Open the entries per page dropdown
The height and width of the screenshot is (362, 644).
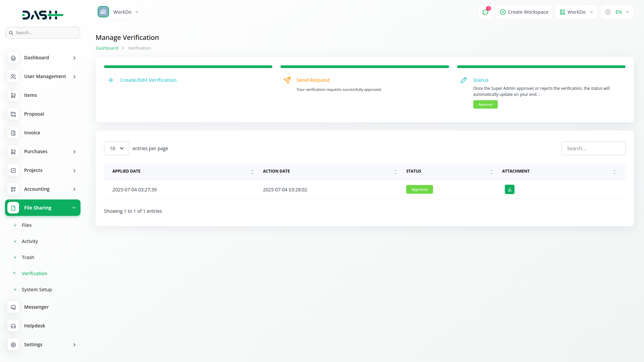click(x=116, y=148)
